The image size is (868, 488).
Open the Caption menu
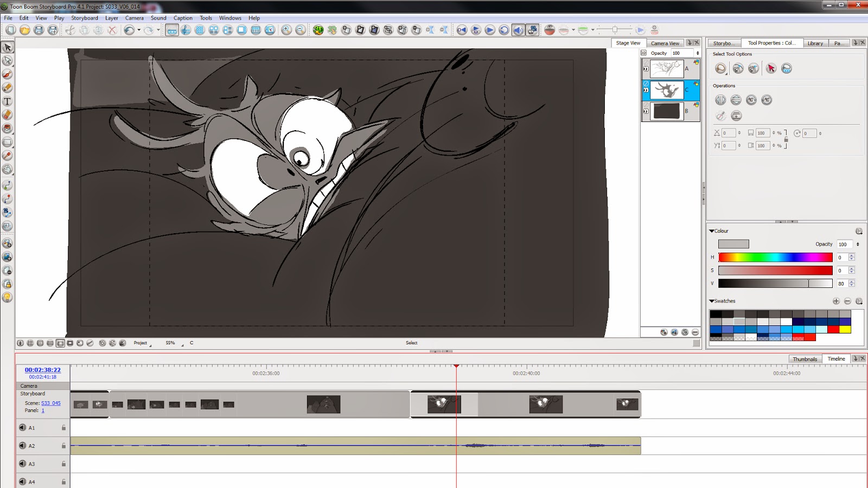point(183,18)
